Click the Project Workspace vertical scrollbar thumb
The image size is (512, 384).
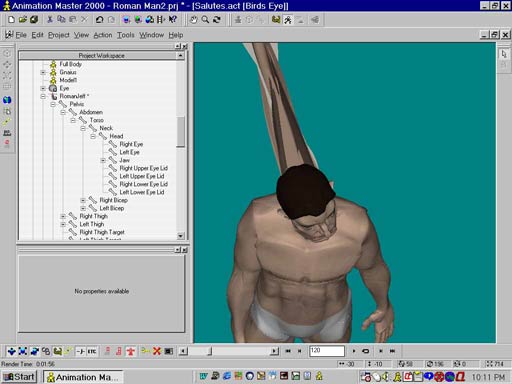coord(180,131)
